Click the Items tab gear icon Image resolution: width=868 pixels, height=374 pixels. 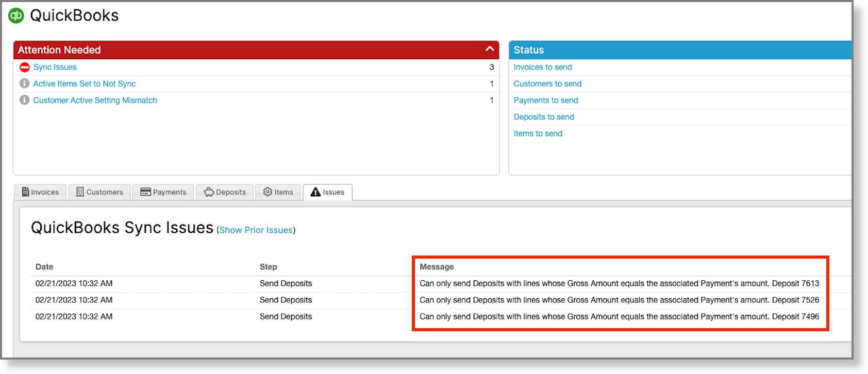(268, 192)
